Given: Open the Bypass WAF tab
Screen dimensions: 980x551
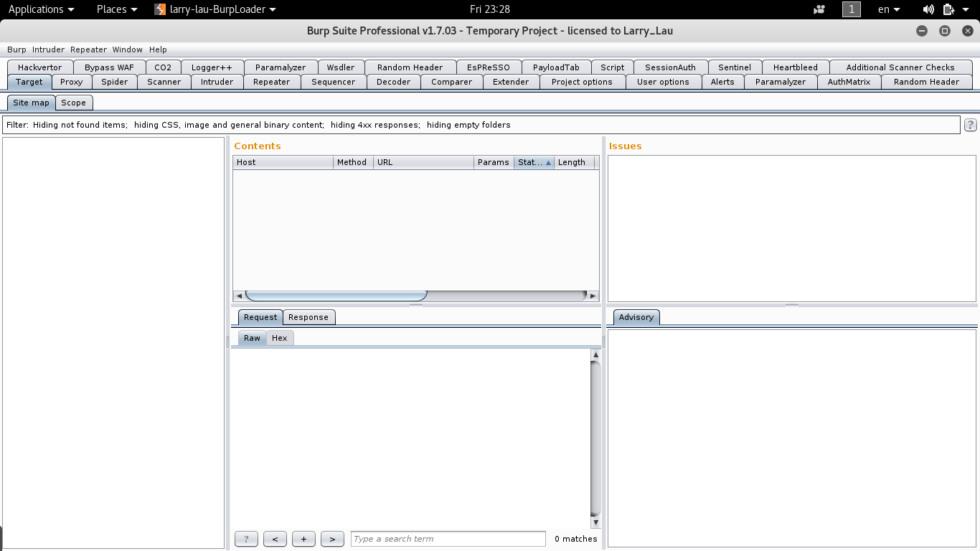Looking at the screenshot, I should coord(109,67).
